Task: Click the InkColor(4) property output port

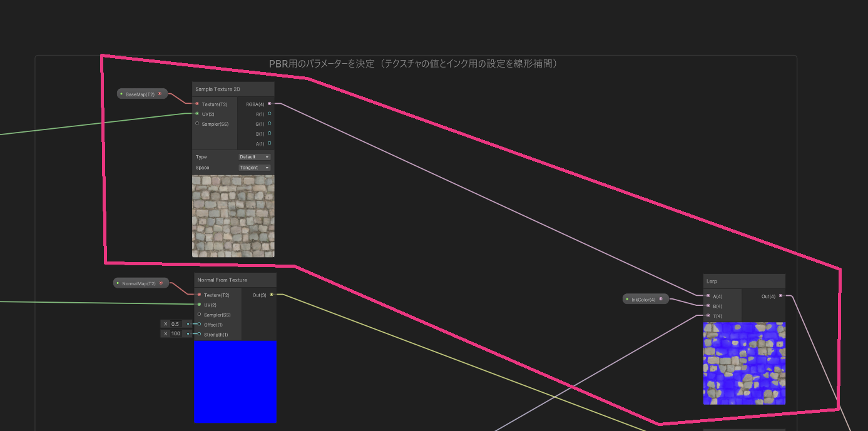Action: [661, 299]
